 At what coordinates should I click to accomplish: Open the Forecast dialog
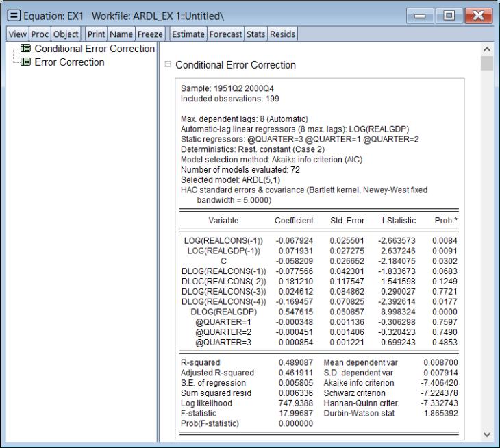click(225, 34)
